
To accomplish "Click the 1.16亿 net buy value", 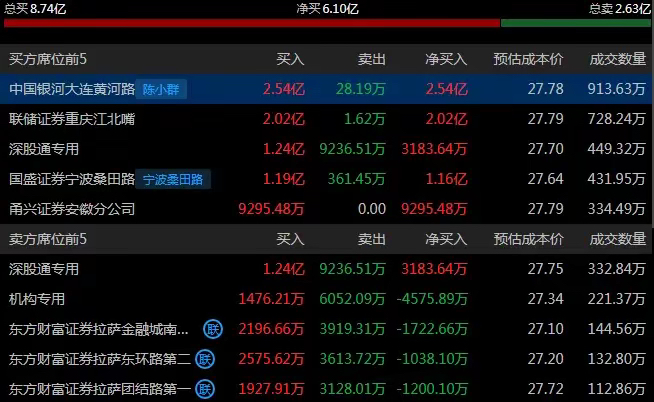I will pos(446,179).
